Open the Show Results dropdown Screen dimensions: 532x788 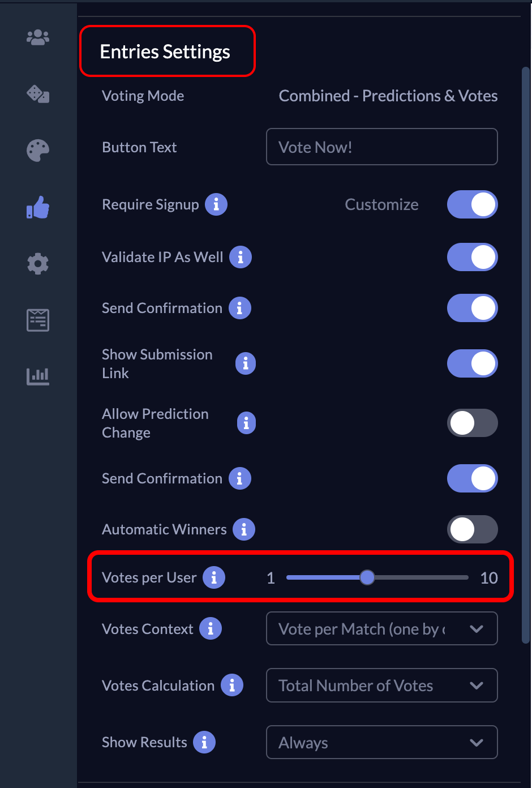[x=381, y=742]
